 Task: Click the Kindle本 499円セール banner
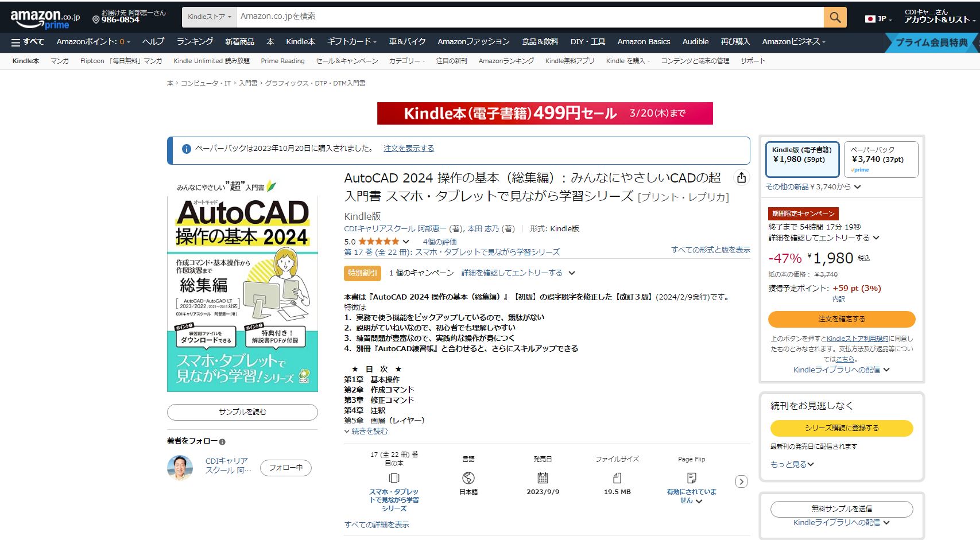pos(544,113)
